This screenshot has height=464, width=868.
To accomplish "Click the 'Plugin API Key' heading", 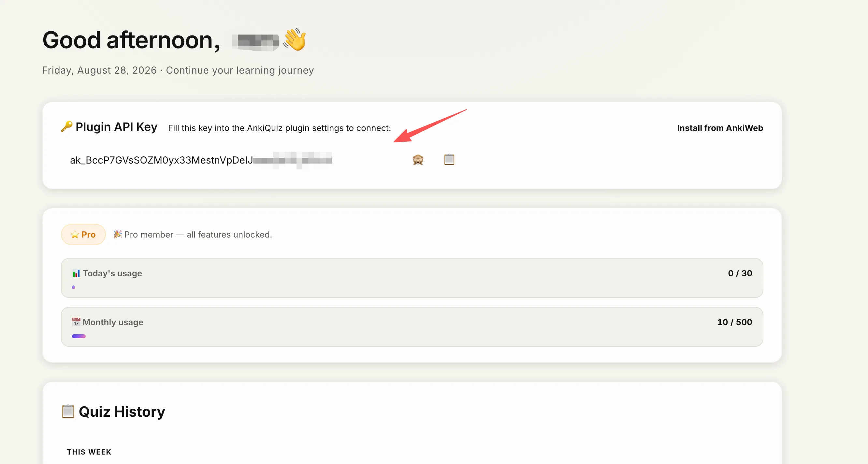I will point(116,127).
